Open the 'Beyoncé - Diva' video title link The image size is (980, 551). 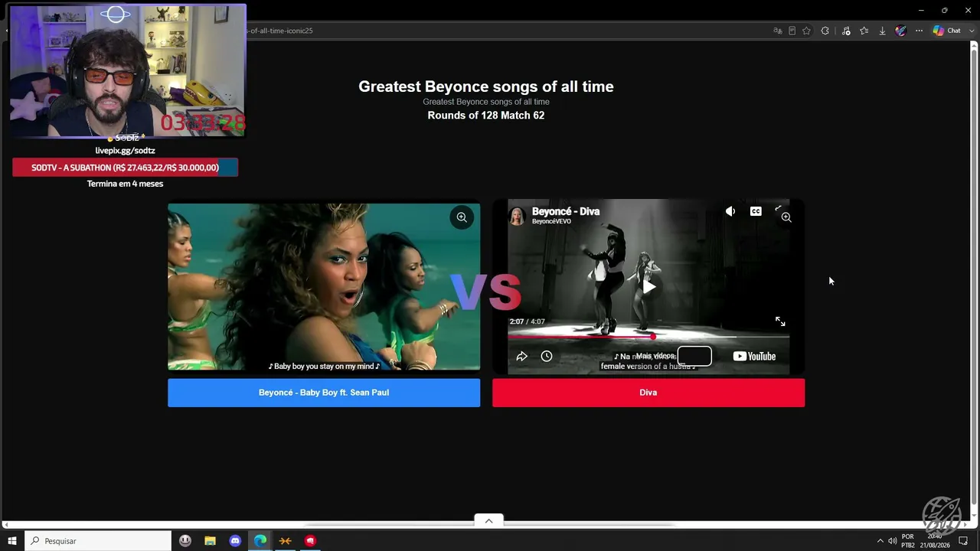[x=566, y=211]
